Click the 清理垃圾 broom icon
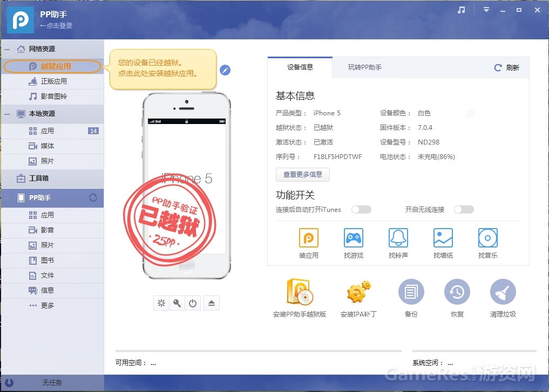The image size is (549, 392). point(503,292)
